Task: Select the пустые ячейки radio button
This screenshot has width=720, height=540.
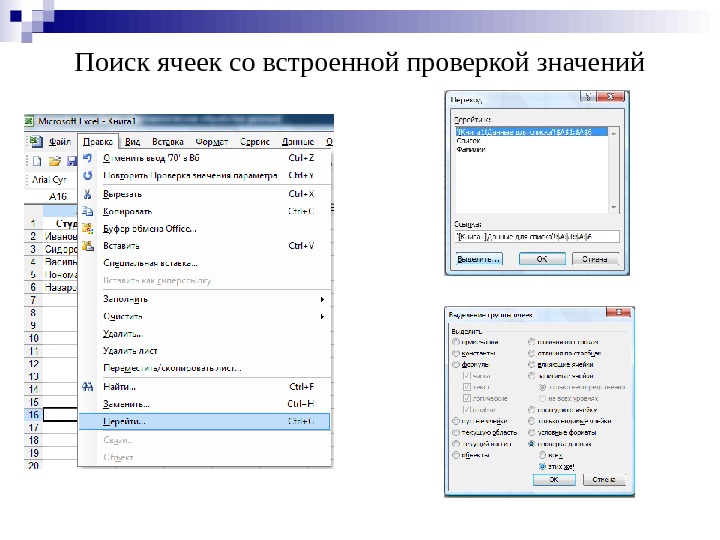Action: [x=456, y=421]
